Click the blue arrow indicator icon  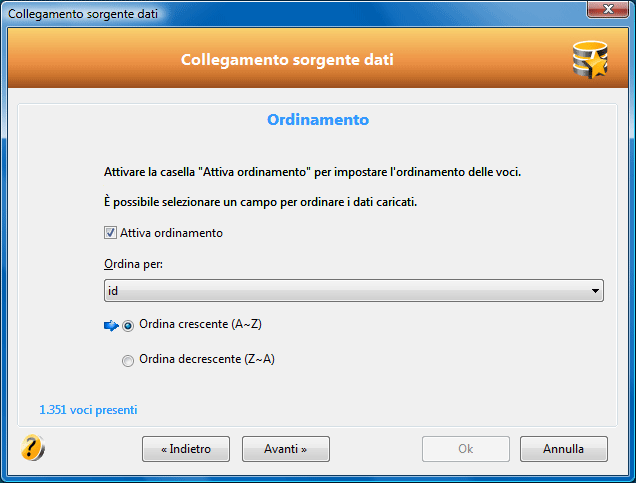coord(111,325)
